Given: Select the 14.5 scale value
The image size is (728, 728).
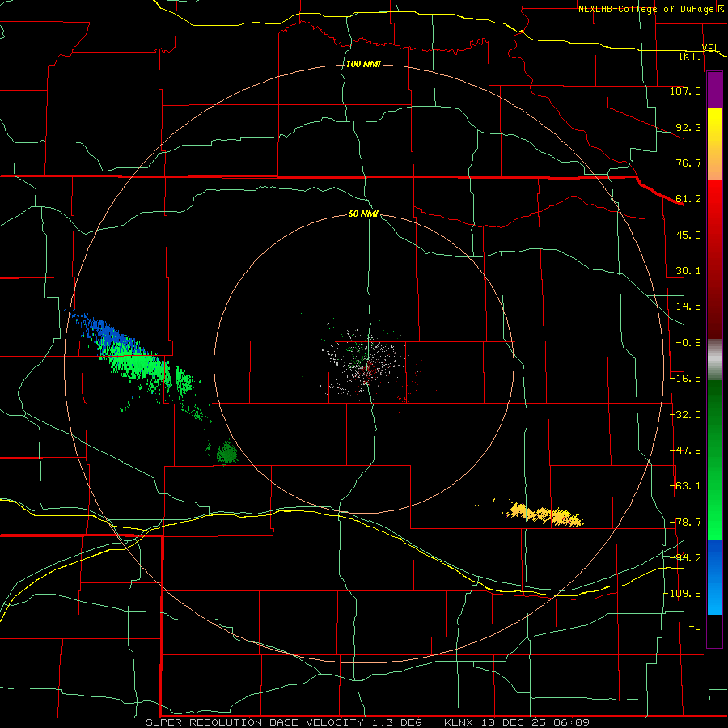Looking at the screenshot, I should [688, 307].
